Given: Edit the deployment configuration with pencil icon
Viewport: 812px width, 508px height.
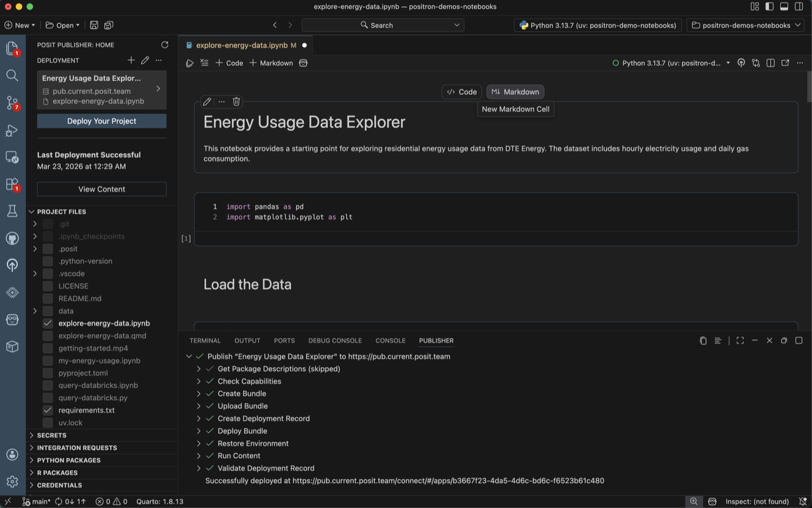Looking at the screenshot, I should coord(145,60).
